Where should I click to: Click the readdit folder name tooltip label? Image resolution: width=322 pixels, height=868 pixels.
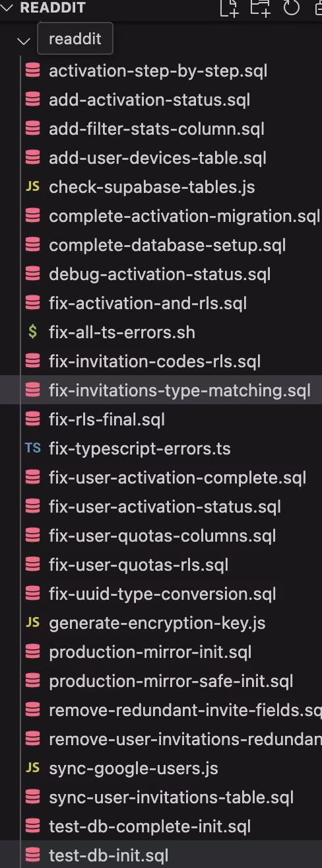click(75, 39)
